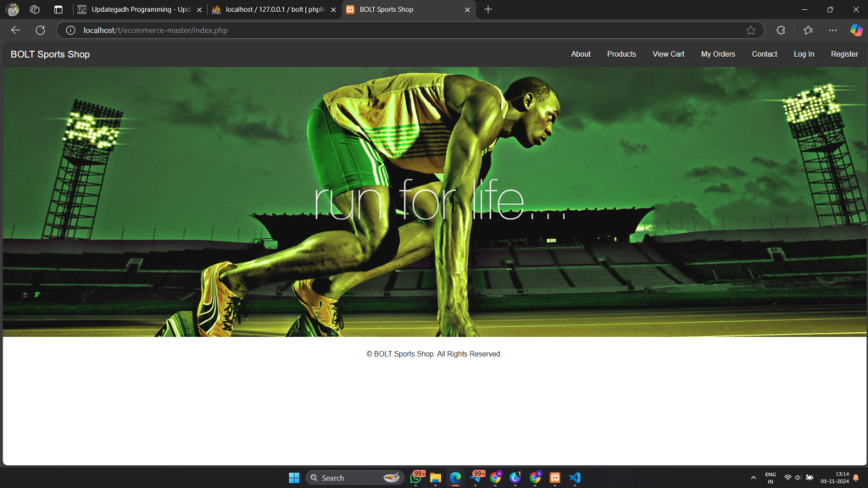The image size is (868, 488).
Task: Click the copyright footer text
Action: (434, 354)
